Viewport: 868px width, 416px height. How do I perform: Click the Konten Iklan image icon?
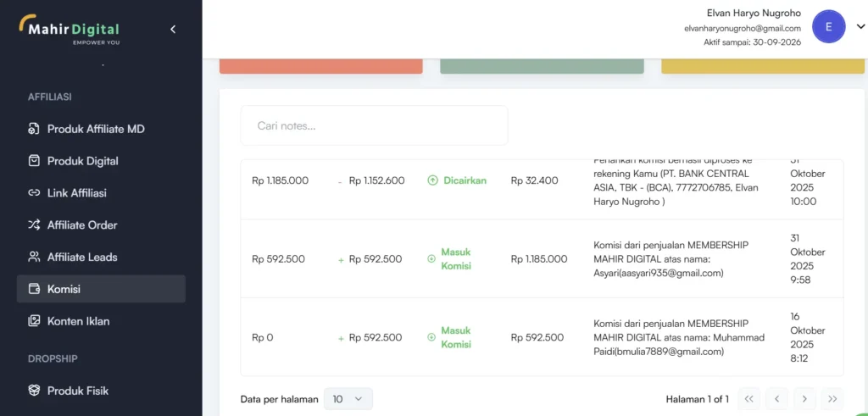click(34, 321)
